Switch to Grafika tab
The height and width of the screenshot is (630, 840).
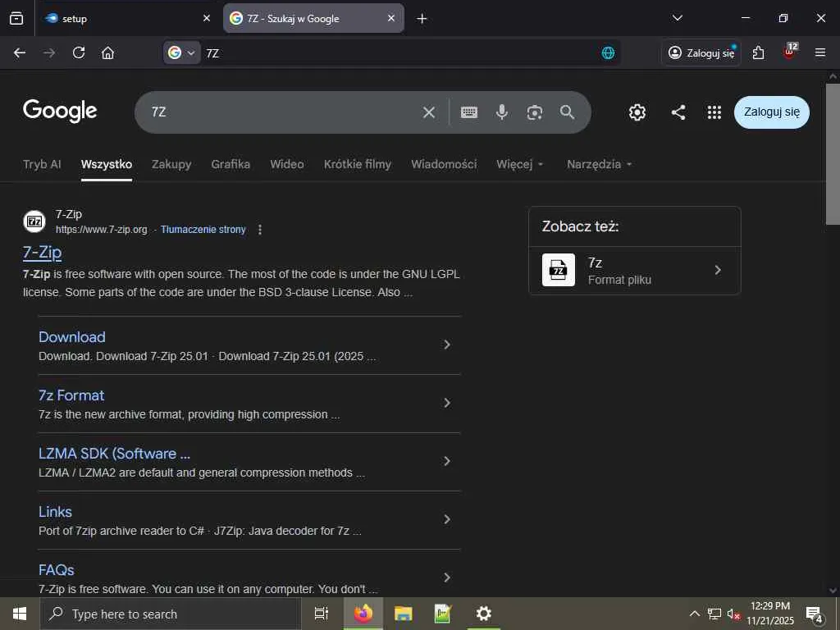pos(231,164)
